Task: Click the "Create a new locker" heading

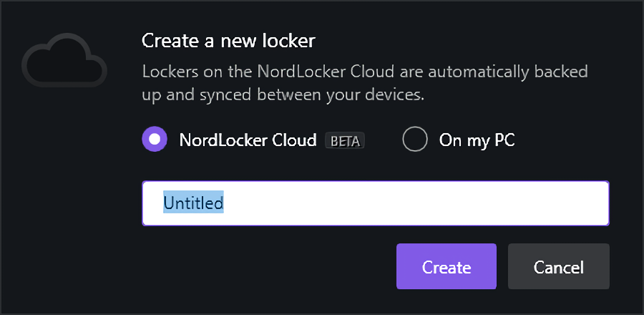Action: (x=228, y=40)
